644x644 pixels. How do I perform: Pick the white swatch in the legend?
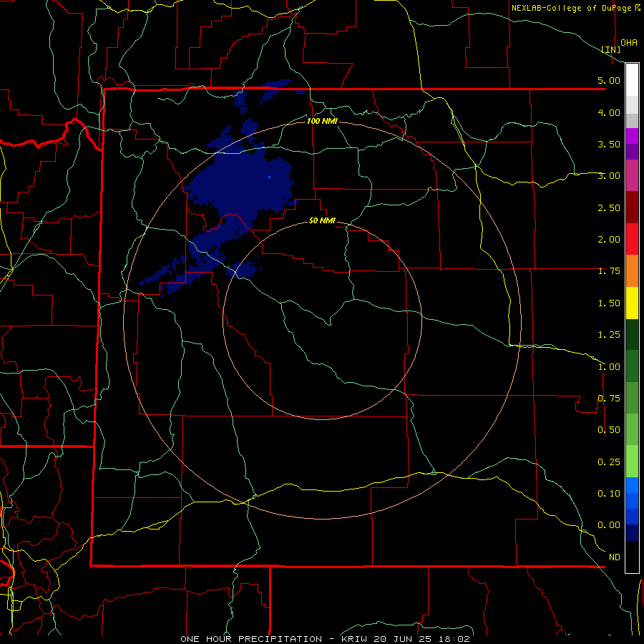pyautogui.click(x=632, y=80)
